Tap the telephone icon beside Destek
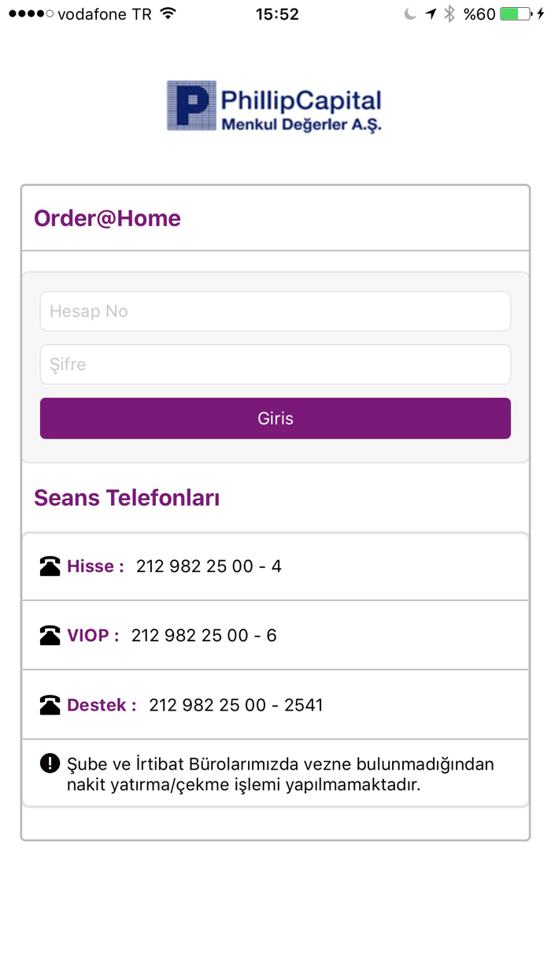551x980 pixels. pyautogui.click(x=50, y=704)
